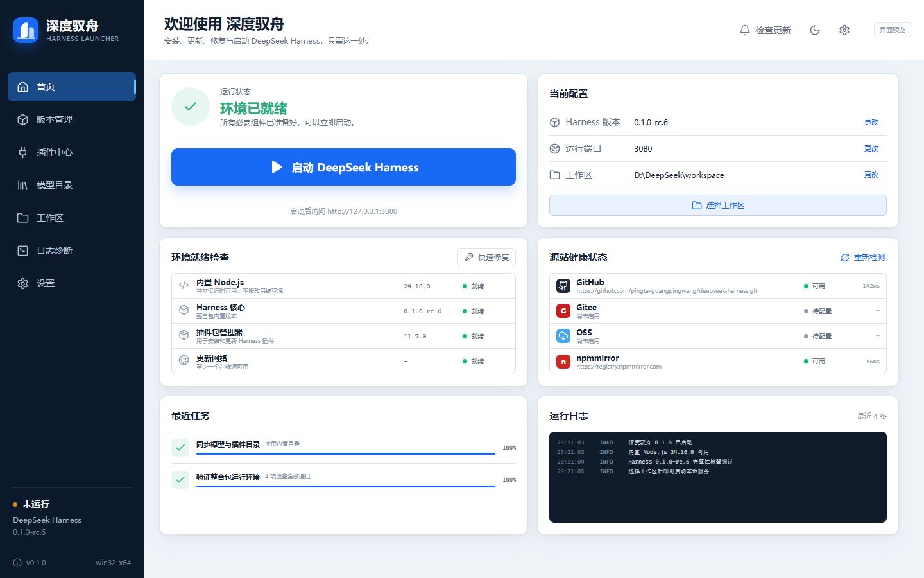Click the 启动后访问 http://127.0.0.1:3080 text
This screenshot has width=924, height=578.
click(x=343, y=211)
